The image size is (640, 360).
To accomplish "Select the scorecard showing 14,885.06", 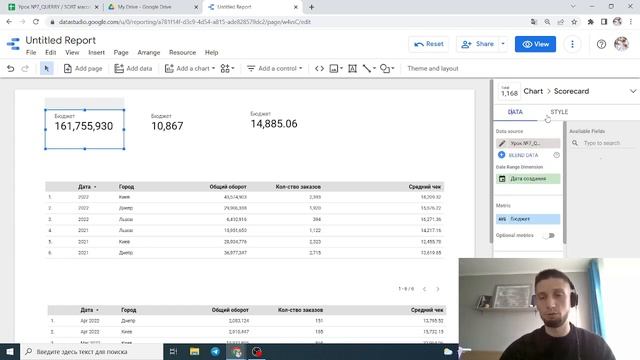I will [274, 121].
